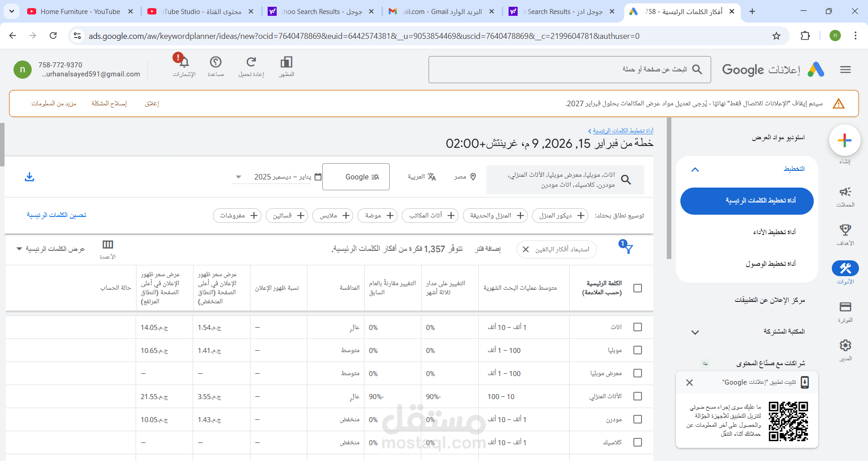Open the Chrome tab search dropdown
868x461 pixels.
[x=12, y=11]
